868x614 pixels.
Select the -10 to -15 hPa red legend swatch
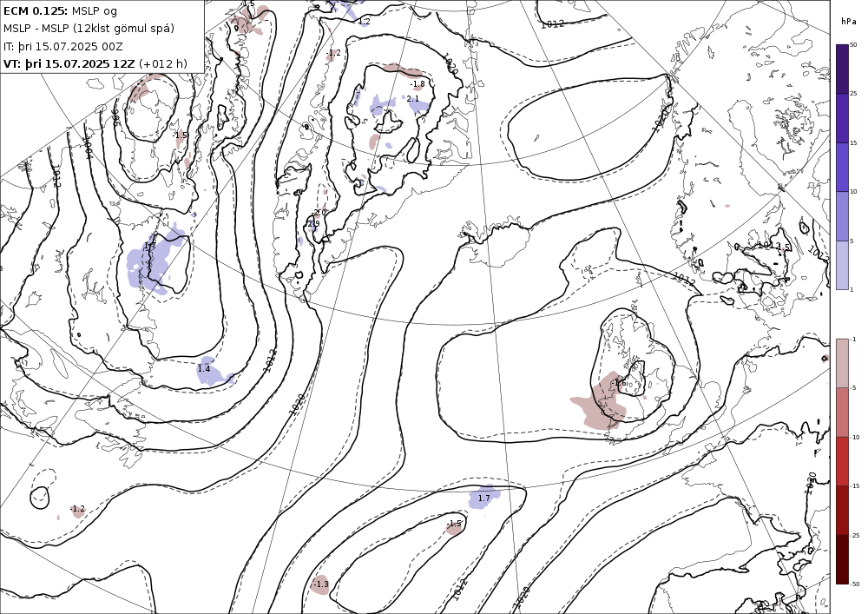click(x=842, y=461)
